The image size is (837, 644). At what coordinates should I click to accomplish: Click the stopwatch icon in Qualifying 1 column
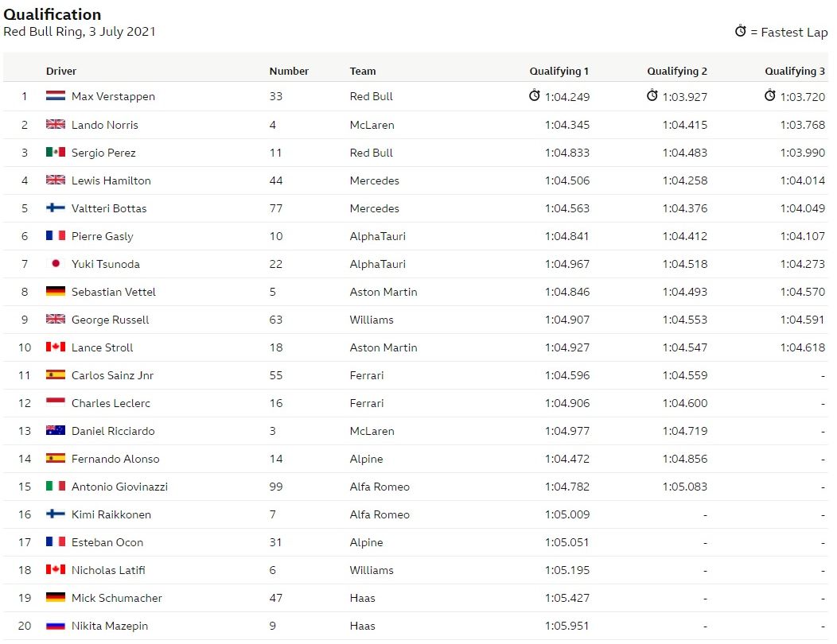535,95
